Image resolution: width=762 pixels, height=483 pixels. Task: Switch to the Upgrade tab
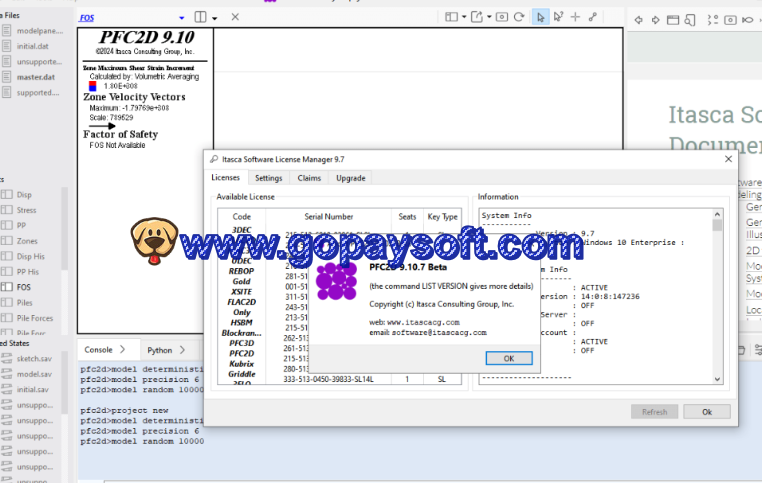coord(350,178)
